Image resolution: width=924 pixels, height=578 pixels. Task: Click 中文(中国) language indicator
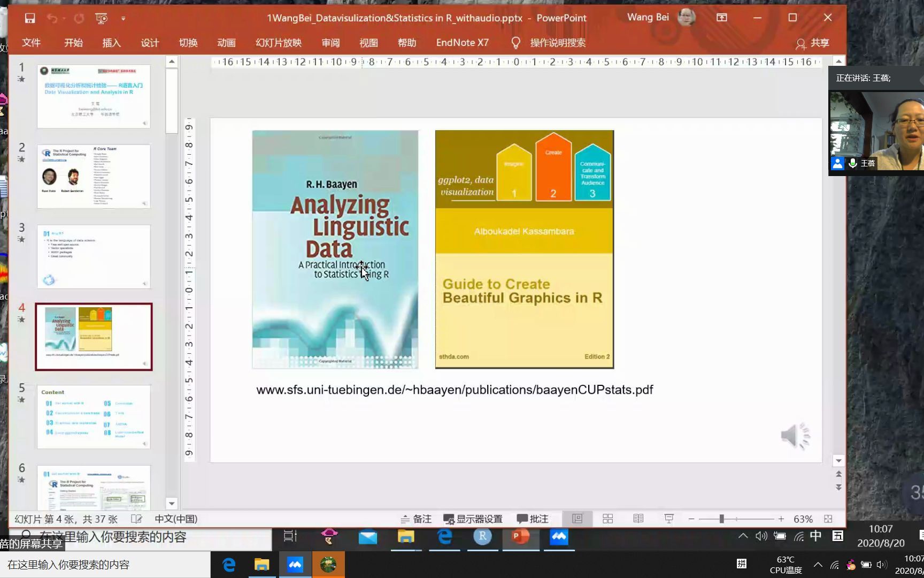(176, 519)
